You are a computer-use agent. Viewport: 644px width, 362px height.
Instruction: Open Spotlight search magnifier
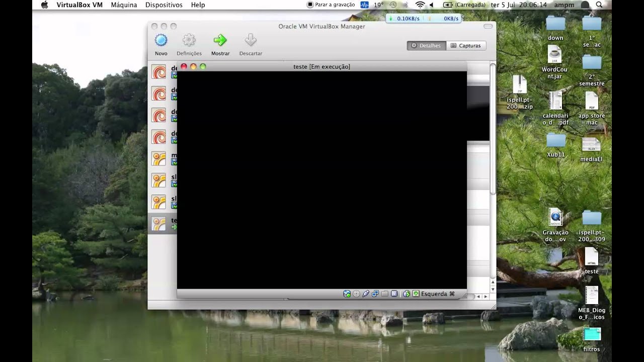point(599,5)
